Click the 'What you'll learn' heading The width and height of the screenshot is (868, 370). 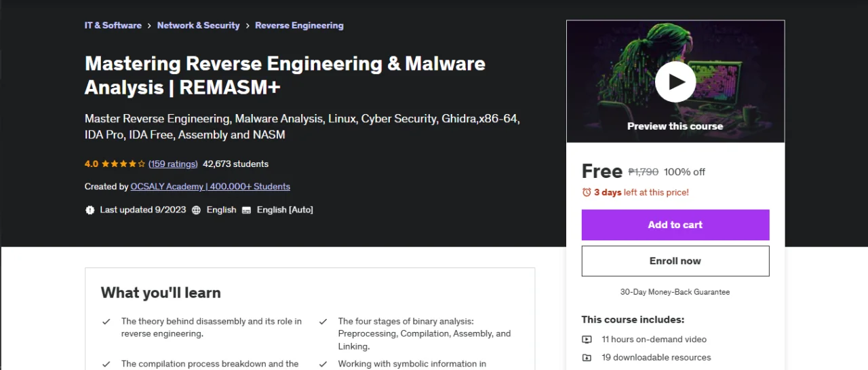pos(161,293)
